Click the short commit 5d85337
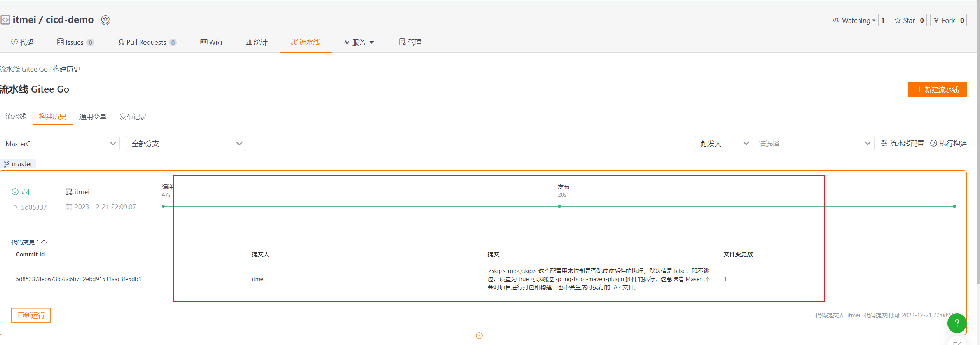Screen dimensions: 980x345 tap(34, 207)
